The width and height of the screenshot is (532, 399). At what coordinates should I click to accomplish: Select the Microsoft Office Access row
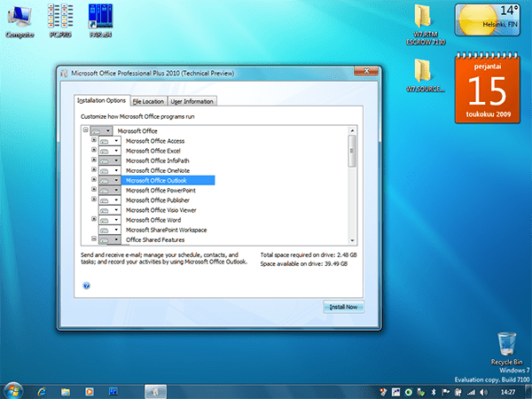(155, 141)
